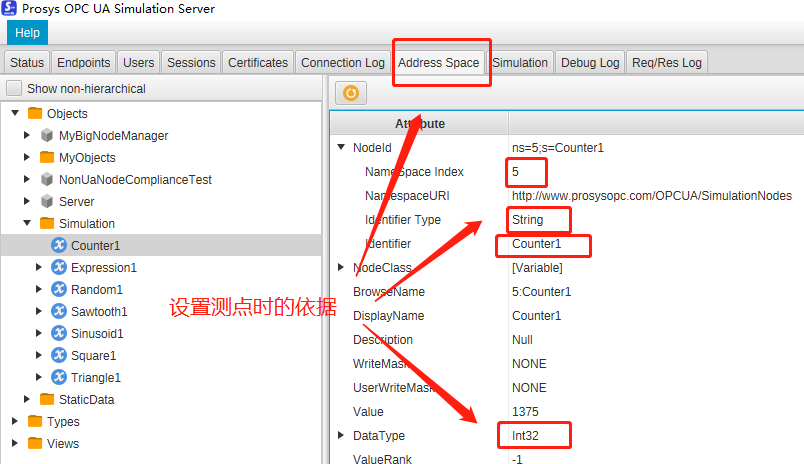This screenshot has width=804, height=464.
Task: Click the Server cube icon
Action: click(x=47, y=201)
